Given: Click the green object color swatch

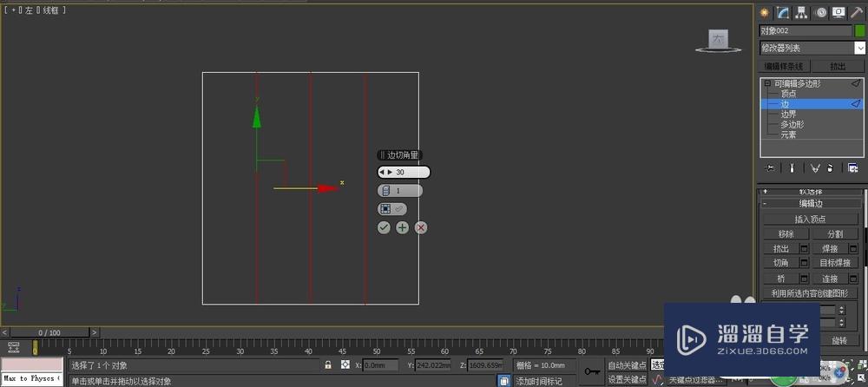Looking at the screenshot, I should [859, 31].
